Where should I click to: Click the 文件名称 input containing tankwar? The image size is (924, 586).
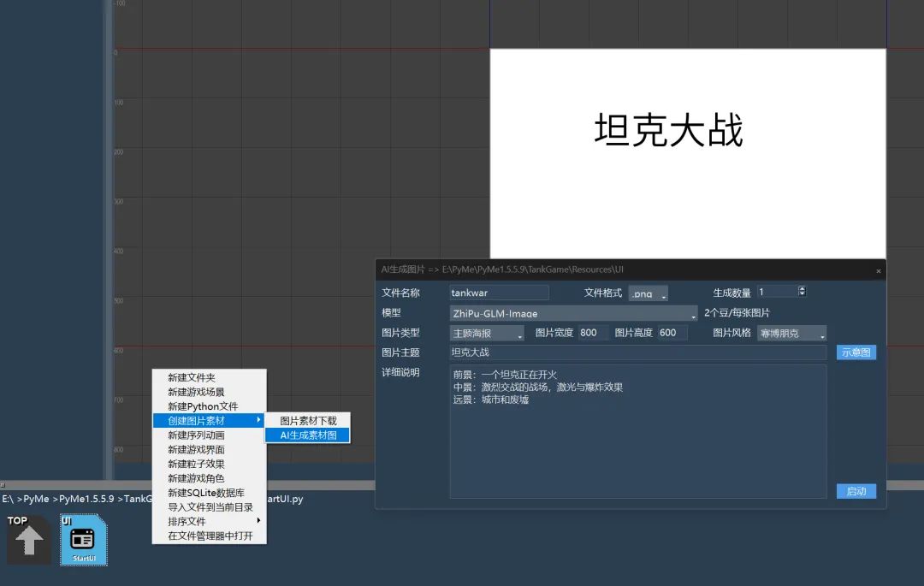coord(499,293)
